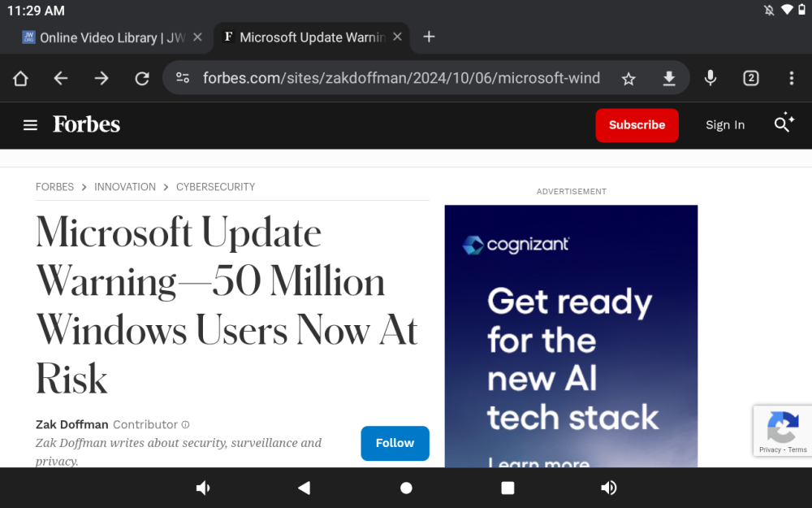Open the Forbes search icon
The width and height of the screenshot is (812, 508).
pyautogui.click(x=780, y=124)
